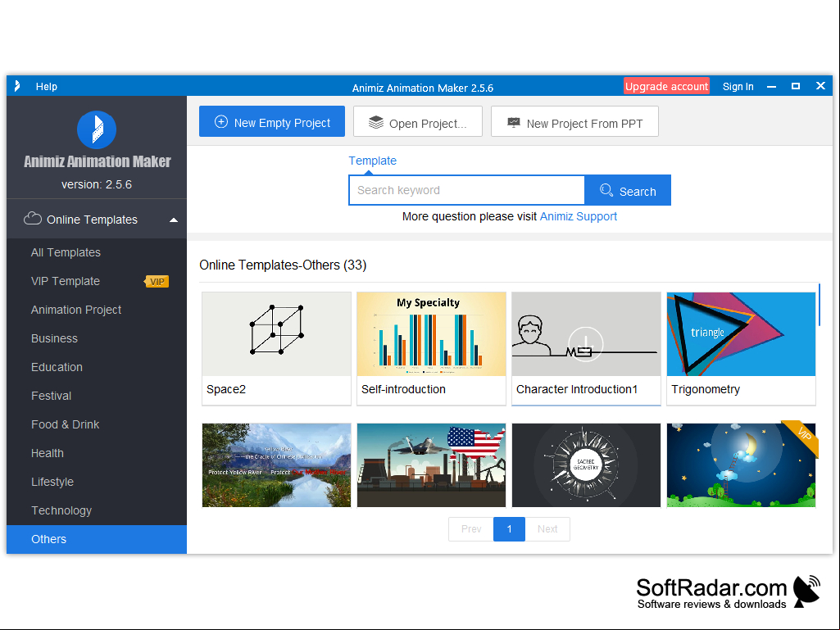Click the Character Introduction1 template title
The image size is (840, 630).
pos(577,389)
